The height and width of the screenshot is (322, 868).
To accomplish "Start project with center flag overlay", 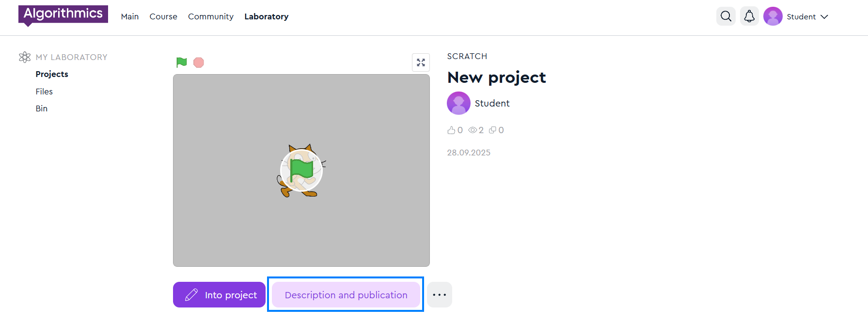I will click(301, 170).
